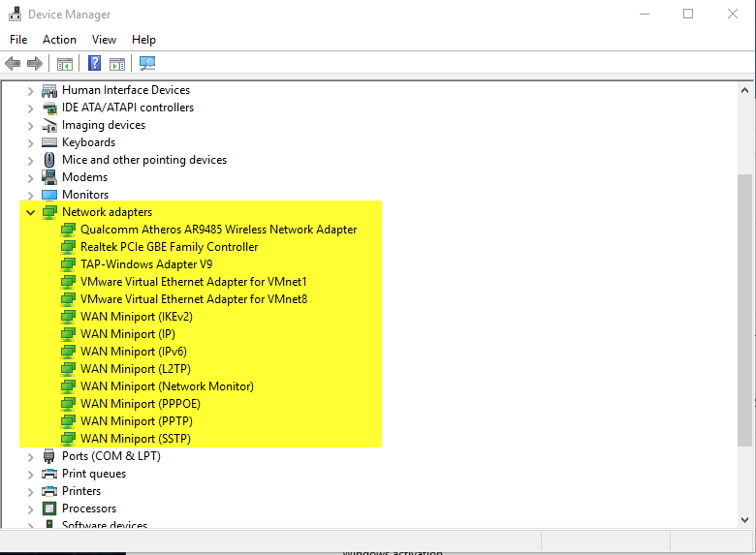The image size is (756, 555).
Task: Click the Printers category icon
Action: pyautogui.click(x=49, y=491)
